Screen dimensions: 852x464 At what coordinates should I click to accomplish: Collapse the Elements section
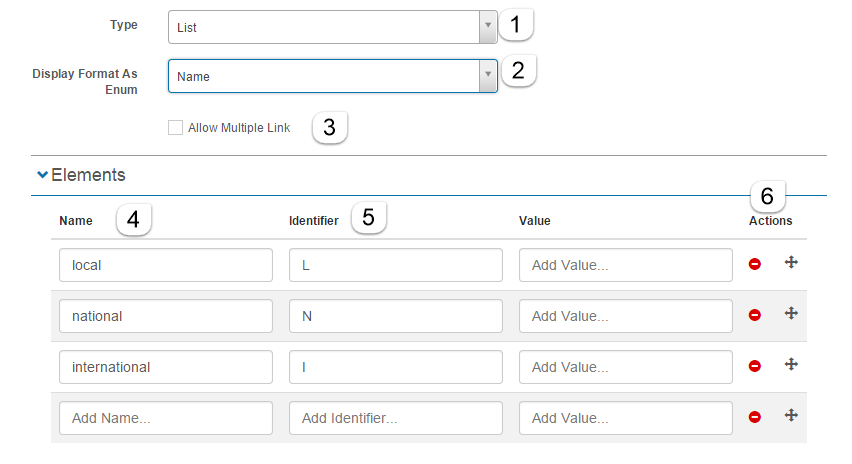pos(42,175)
